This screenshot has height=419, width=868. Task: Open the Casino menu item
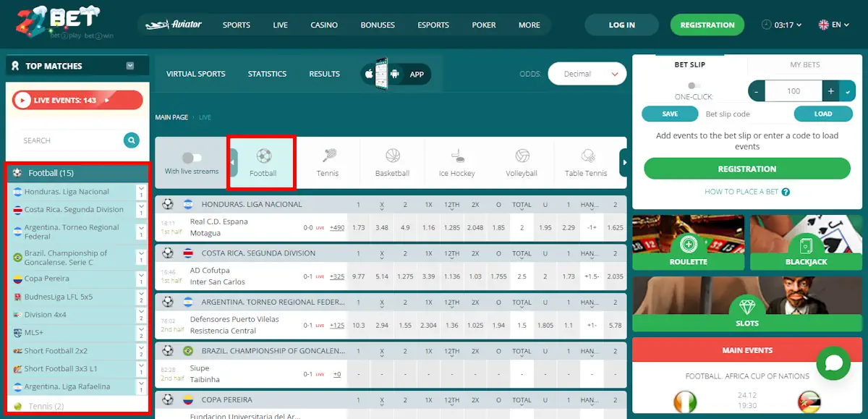pos(324,25)
